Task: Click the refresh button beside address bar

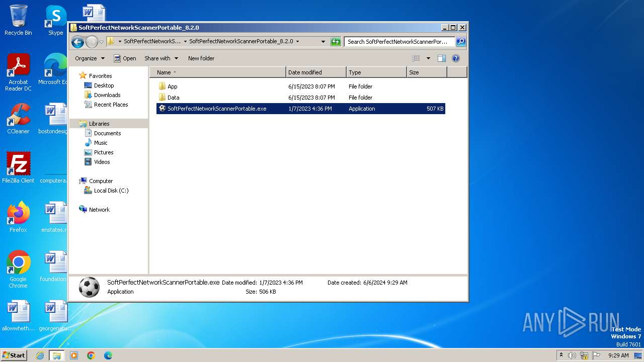Action: 336,42
